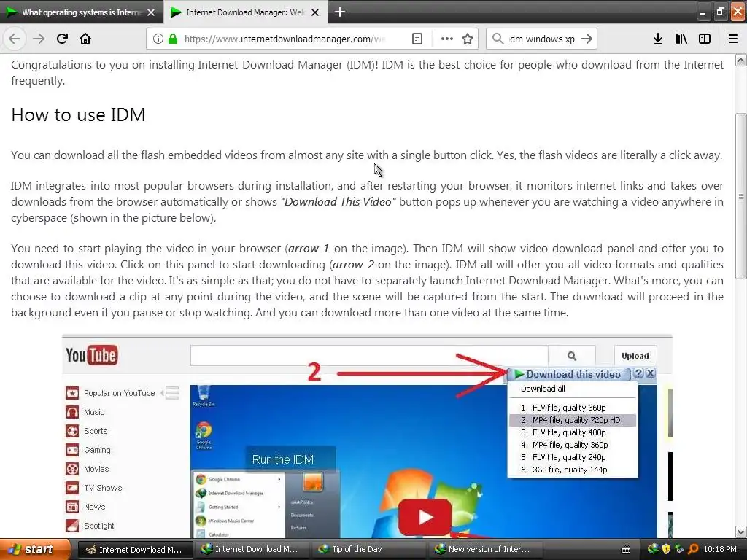The height and width of the screenshot is (560, 747).
Task: Open the hamburger application menu
Action: (733, 39)
